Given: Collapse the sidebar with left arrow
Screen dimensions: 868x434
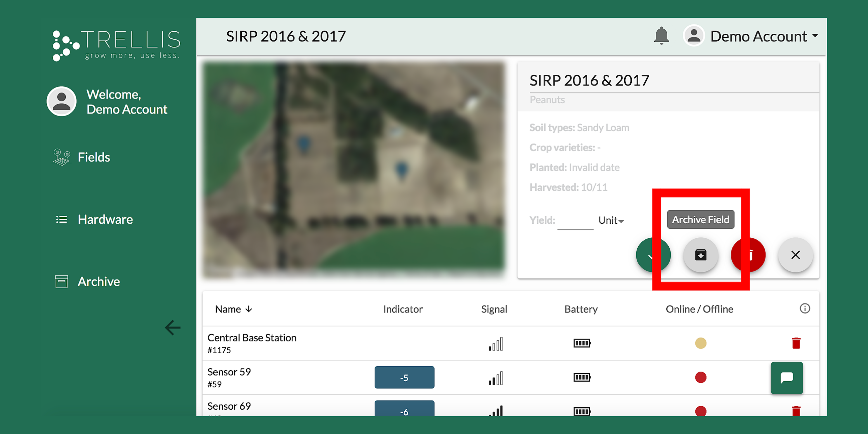Looking at the screenshot, I should pyautogui.click(x=173, y=328).
